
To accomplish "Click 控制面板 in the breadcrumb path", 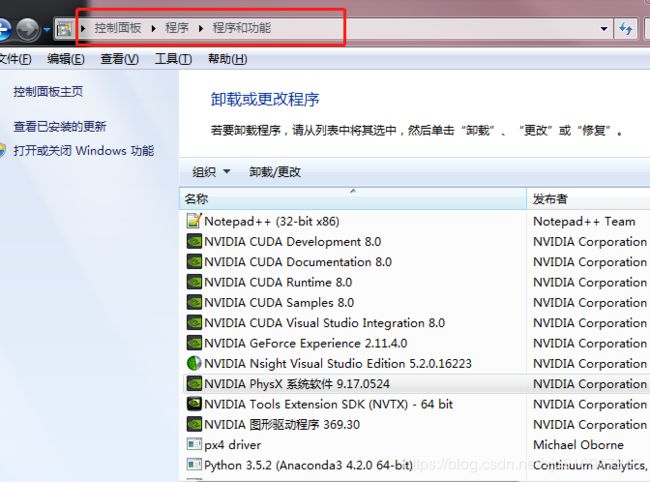I will tap(118, 28).
